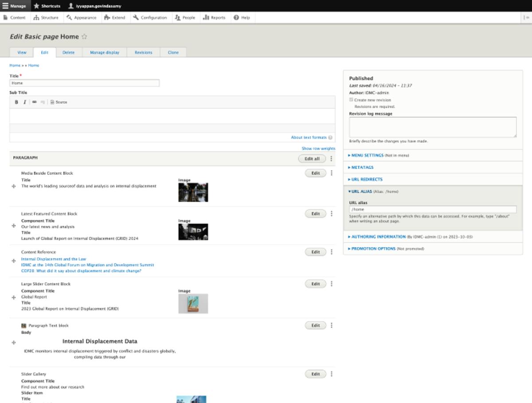Open user iyyappan.govindasamy account menu
Screen dimensions: 532x403
point(94,6)
